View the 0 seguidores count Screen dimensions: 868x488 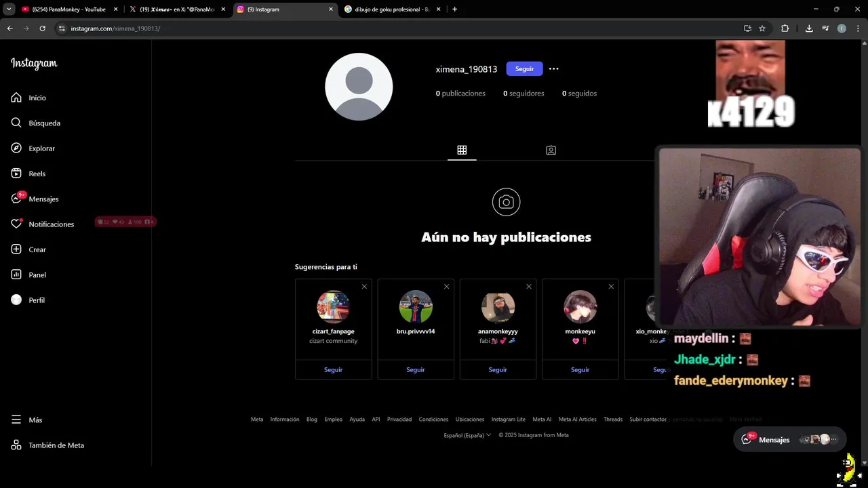coord(524,94)
